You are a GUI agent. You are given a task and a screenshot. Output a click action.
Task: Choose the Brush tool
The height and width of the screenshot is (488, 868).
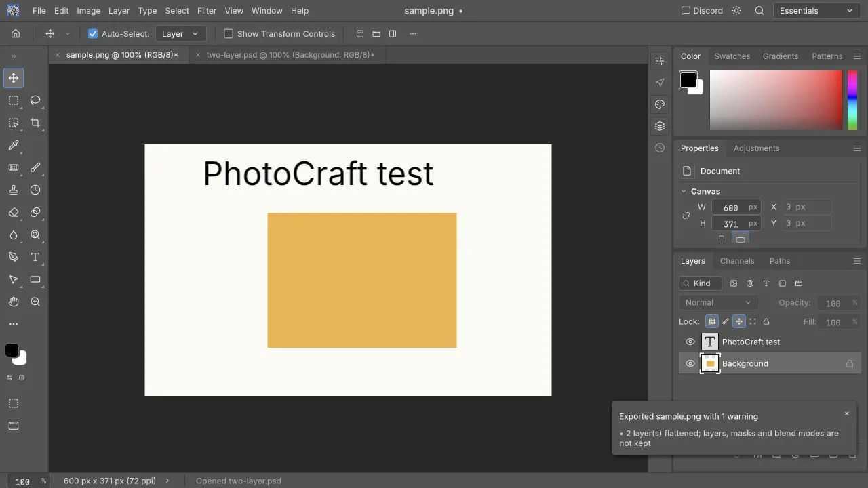click(35, 167)
